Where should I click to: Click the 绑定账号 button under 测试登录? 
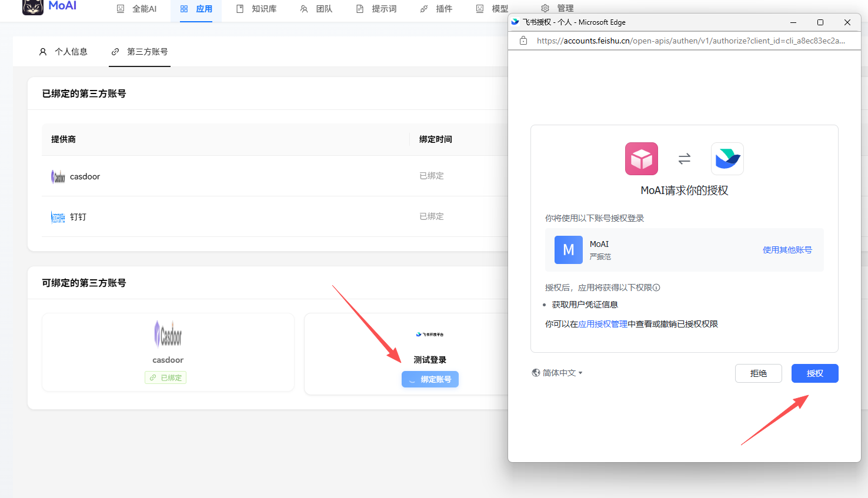(x=430, y=379)
